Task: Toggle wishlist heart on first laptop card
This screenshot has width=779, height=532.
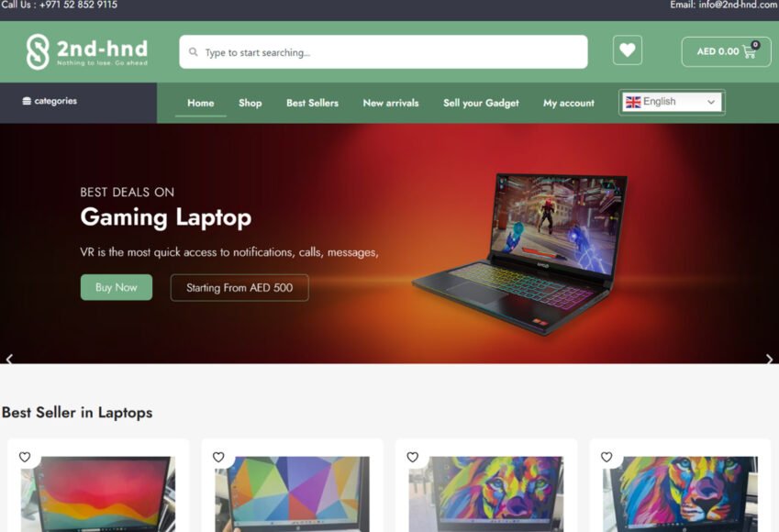Action: pyautogui.click(x=25, y=457)
